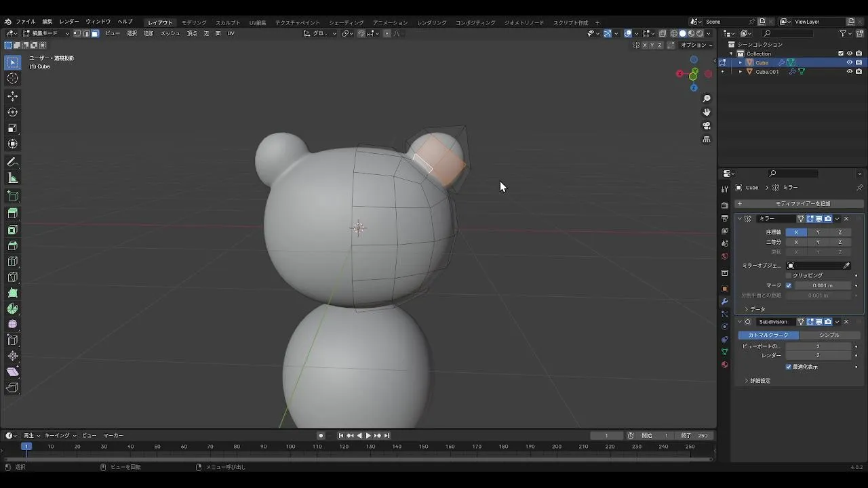The image size is (868, 488).
Task: Select the Rotate tool in left toolbar
Action: point(13,112)
